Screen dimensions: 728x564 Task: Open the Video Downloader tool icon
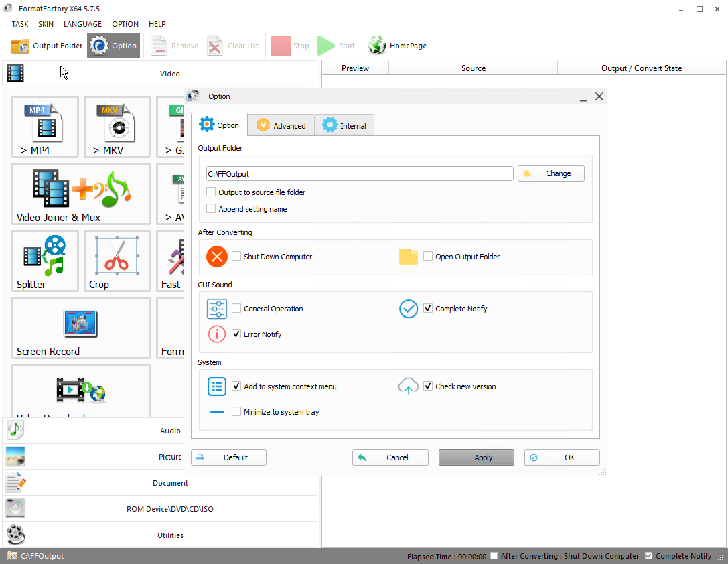(x=81, y=390)
